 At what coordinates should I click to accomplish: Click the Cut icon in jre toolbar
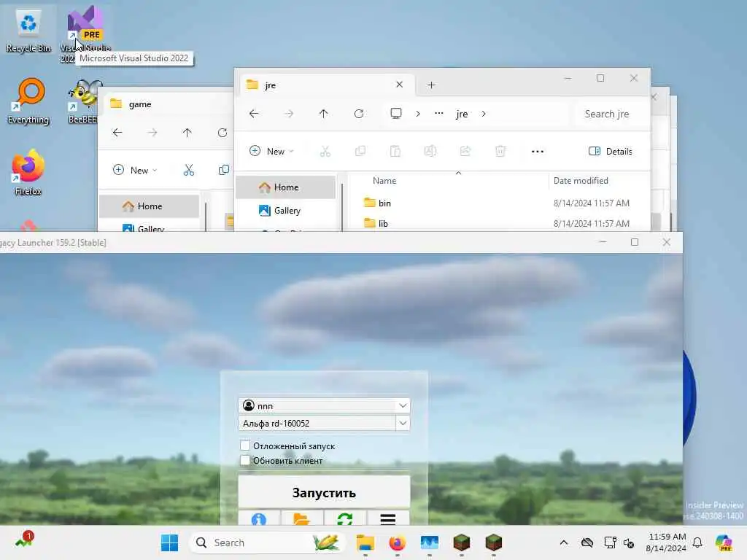point(325,152)
